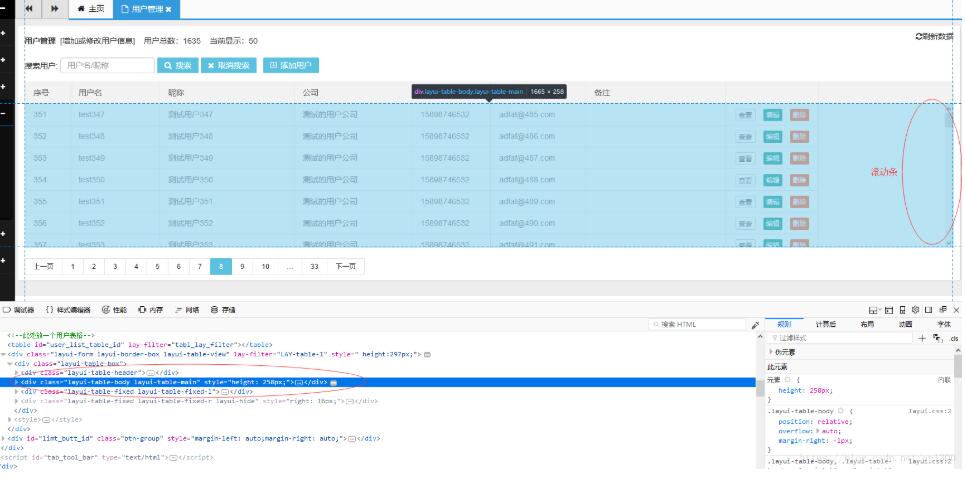This screenshot has width=965, height=488.
Task: Click the rules panel vertical scrollbar
Action: click(x=958, y=367)
